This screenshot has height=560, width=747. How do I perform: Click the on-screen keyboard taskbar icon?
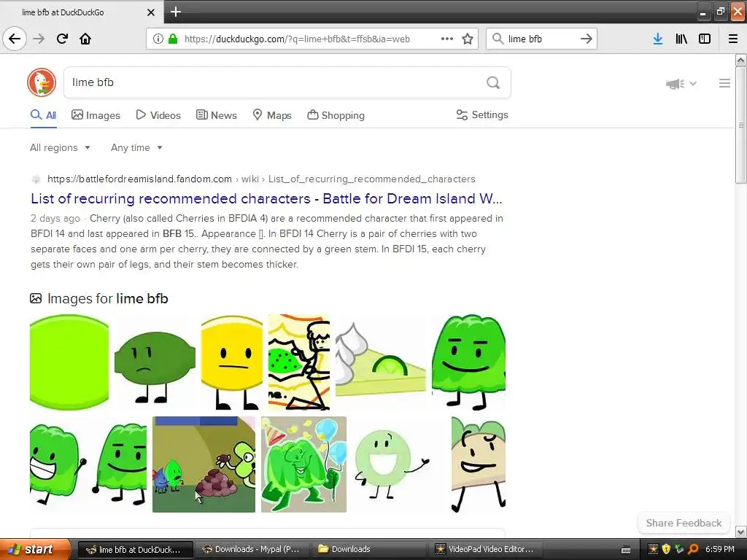(x=626, y=550)
